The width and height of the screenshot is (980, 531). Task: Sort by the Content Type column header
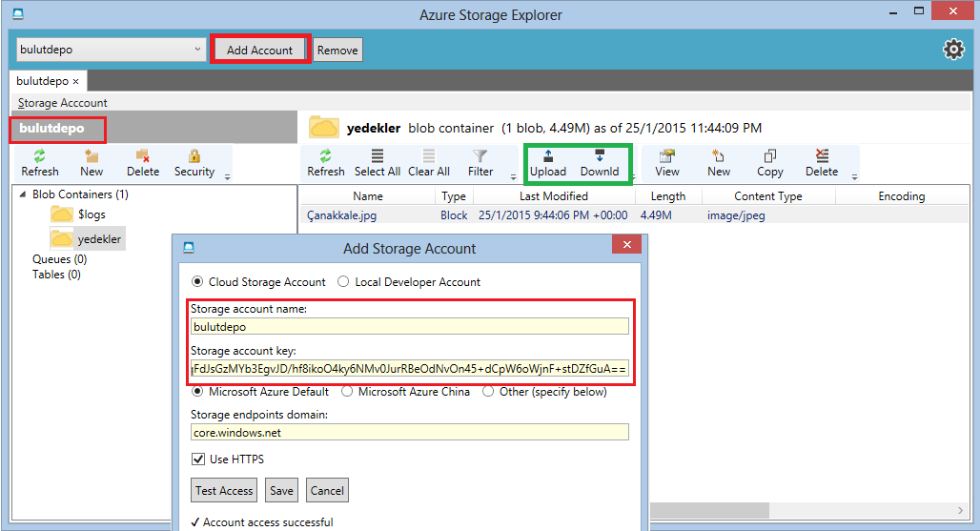click(x=768, y=196)
